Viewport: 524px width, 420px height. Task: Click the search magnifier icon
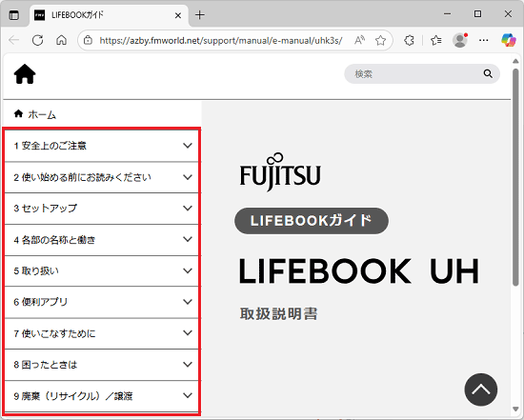488,74
